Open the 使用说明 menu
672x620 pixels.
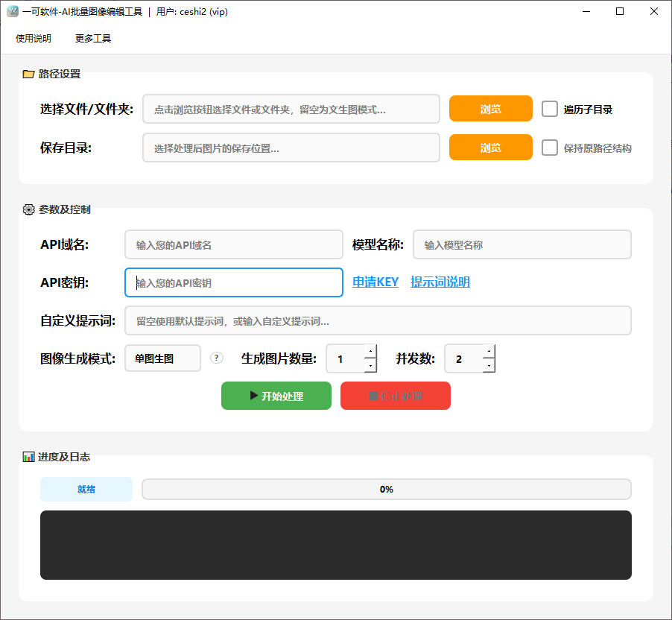coord(34,38)
